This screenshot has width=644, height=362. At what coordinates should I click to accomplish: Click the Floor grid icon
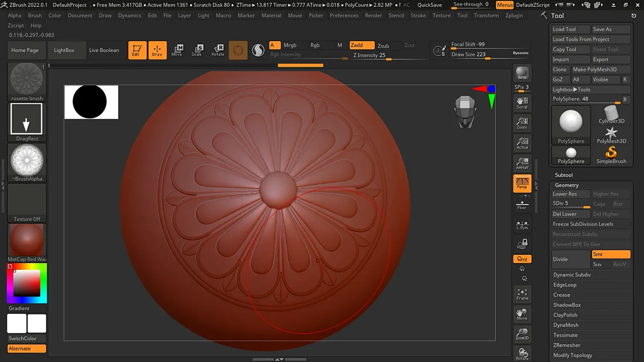coord(522,205)
